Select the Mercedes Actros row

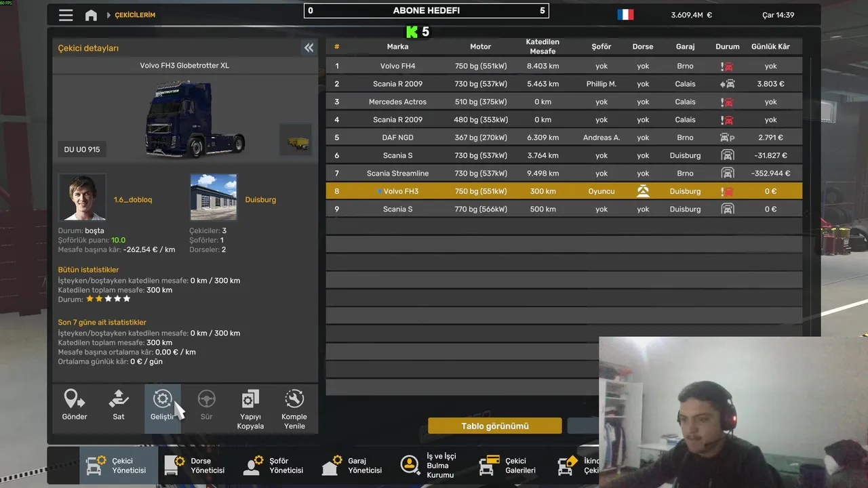click(564, 102)
